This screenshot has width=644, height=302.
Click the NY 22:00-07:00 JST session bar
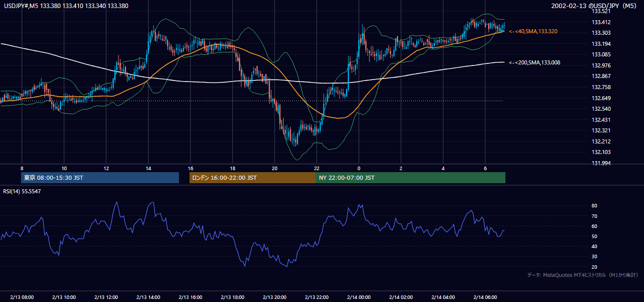[411, 178]
